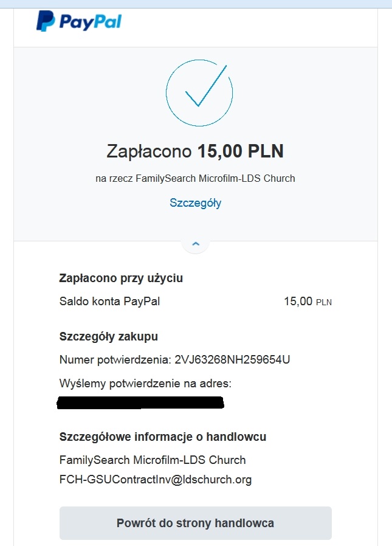Collapse details using the small chevron arrow
The height and width of the screenshot is (546, 392).
[x=195, y=244]
